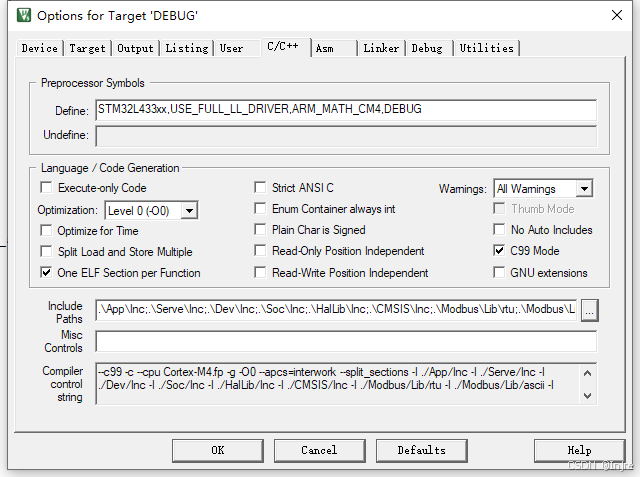The height and width of the screenshot is (477, 640).
Task: Open Include Paths browse button (...)
Action: 589,311
